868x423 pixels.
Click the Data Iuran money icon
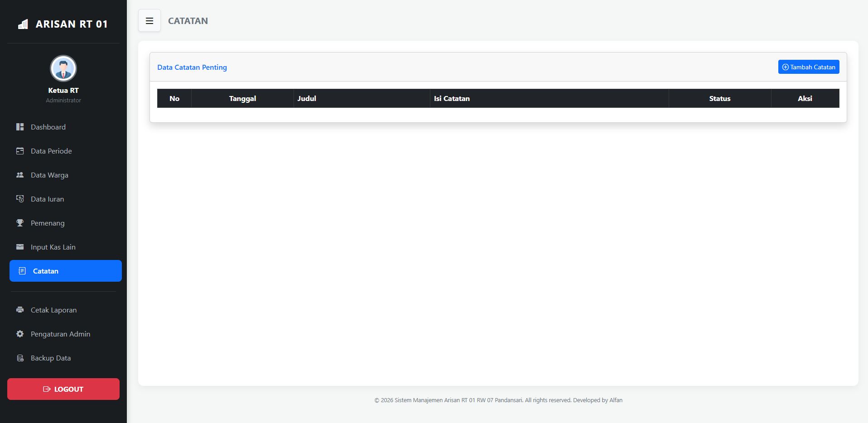pyautogui.click(x=20, y=199)
